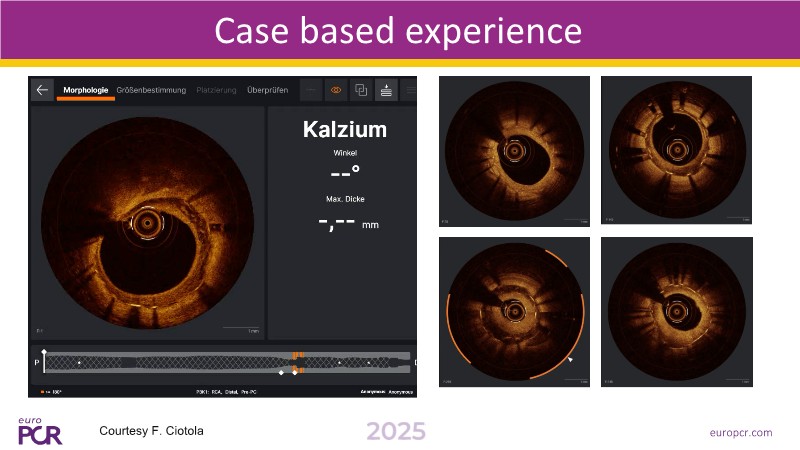Open the europcr.com link
This screenshot has height=450, width=800.
(x=741, y=432)
